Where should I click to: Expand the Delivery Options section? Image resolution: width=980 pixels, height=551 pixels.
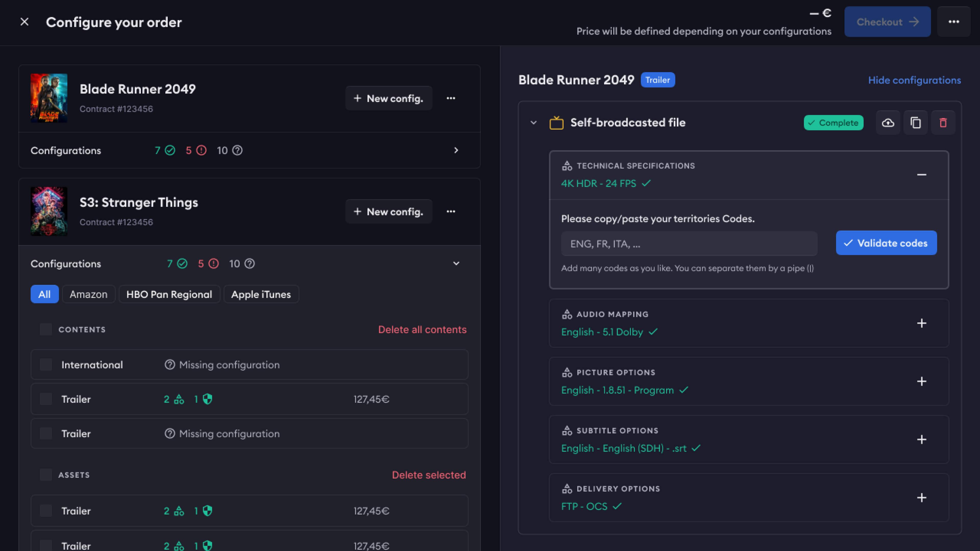click(x=921, y=498)
